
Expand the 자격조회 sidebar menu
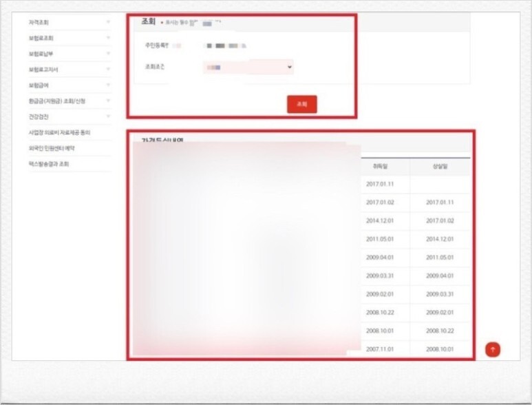point(70,23)
